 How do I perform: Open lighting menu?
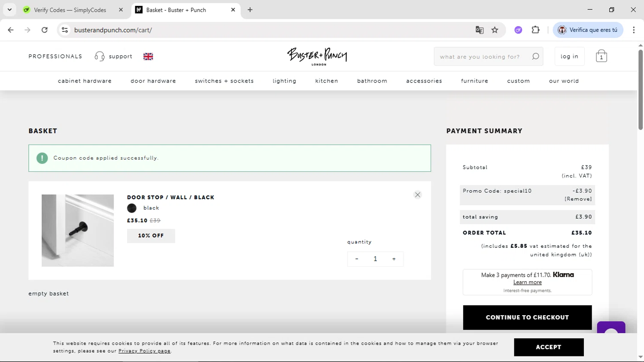284,81
